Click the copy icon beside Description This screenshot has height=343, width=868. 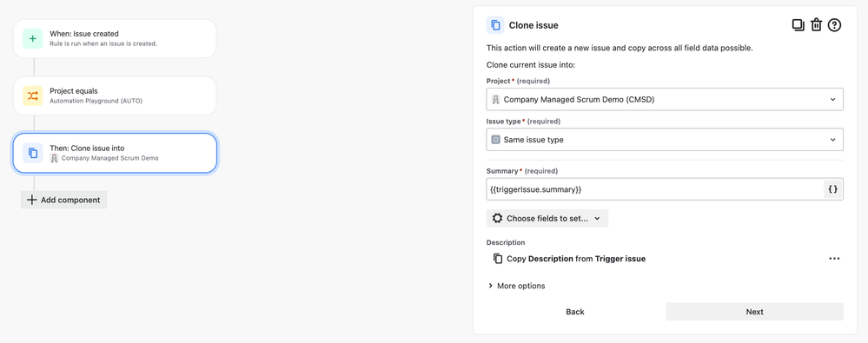(498, 259)
